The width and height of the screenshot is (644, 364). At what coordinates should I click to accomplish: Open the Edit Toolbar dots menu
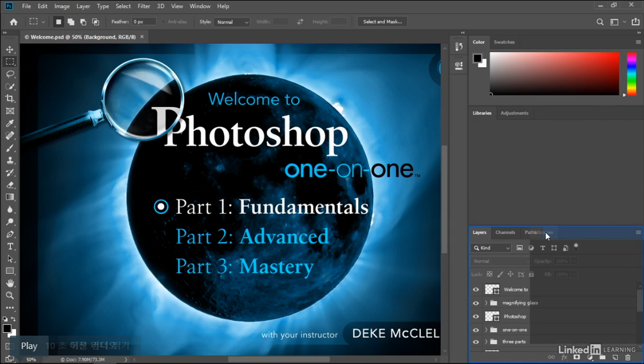pyautogui.click(x=10, y=308)
